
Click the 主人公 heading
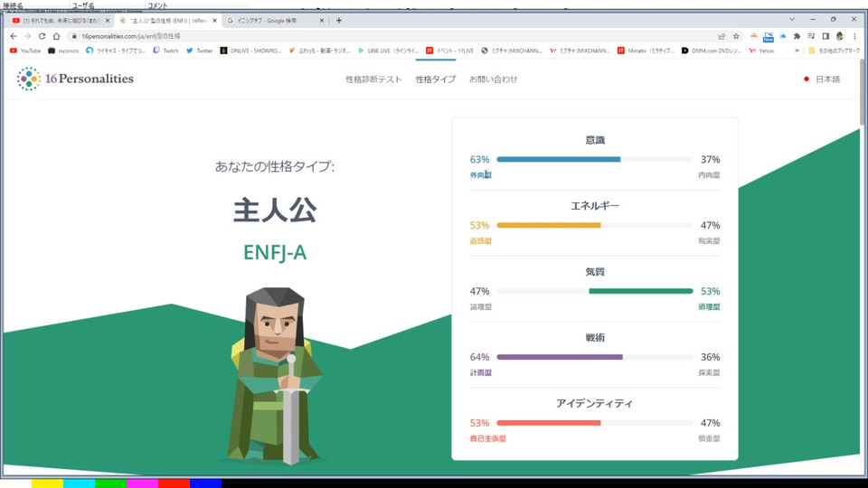point(275,211)
